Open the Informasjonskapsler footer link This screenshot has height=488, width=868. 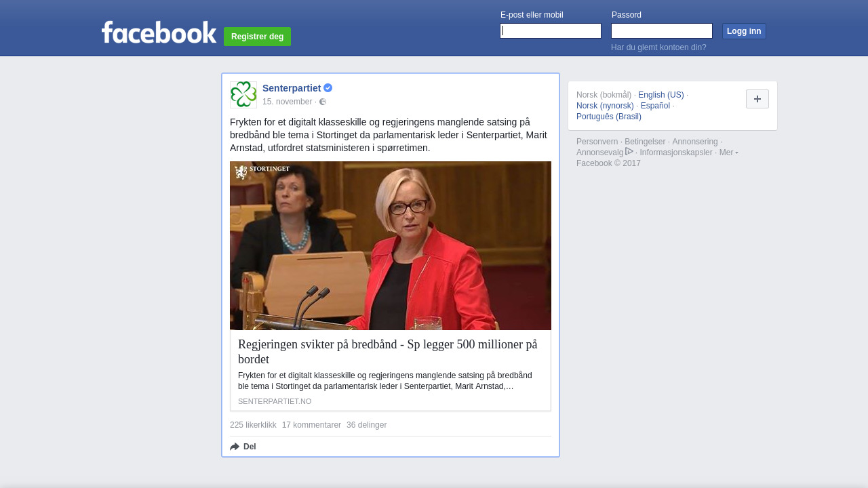(676, 152)
